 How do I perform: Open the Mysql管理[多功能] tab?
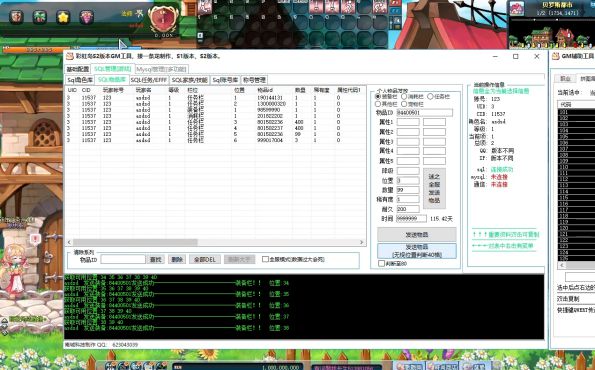point(161,69)
